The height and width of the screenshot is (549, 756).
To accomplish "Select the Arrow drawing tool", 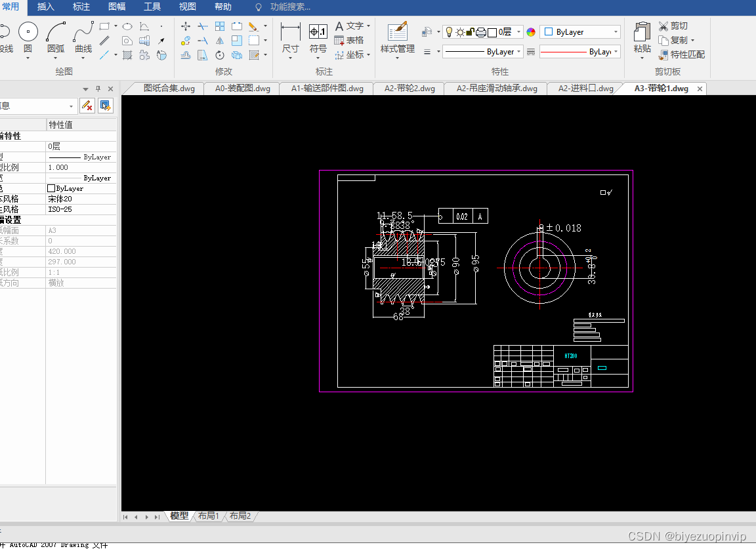I will click(x=161, y=41).
